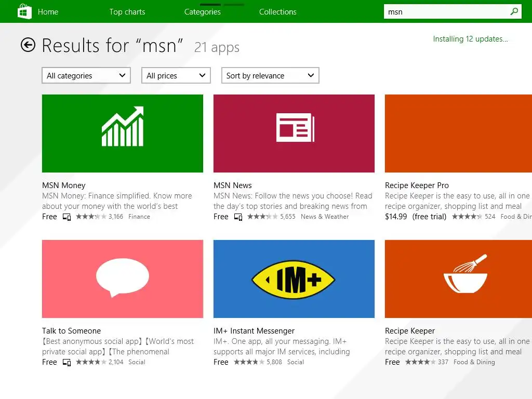Open the All prices dropdown
This screenshot has height=399, width=532.
tap(176, 75)
